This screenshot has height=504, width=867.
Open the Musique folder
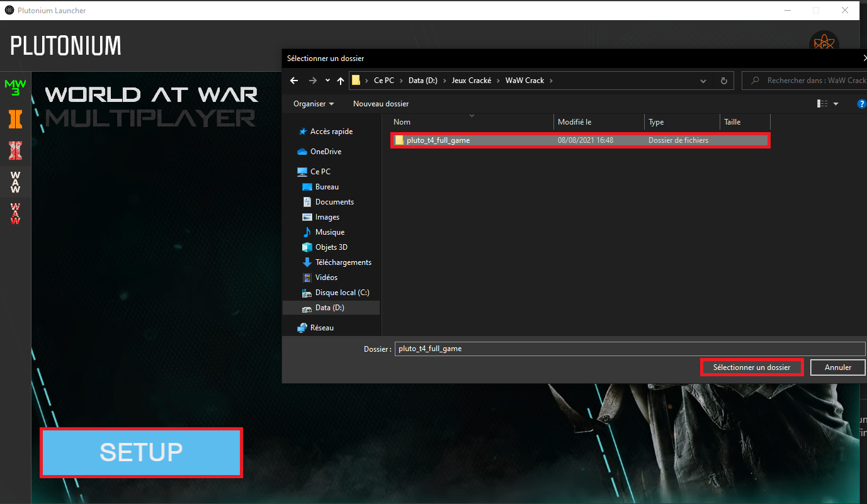[329, 232]
